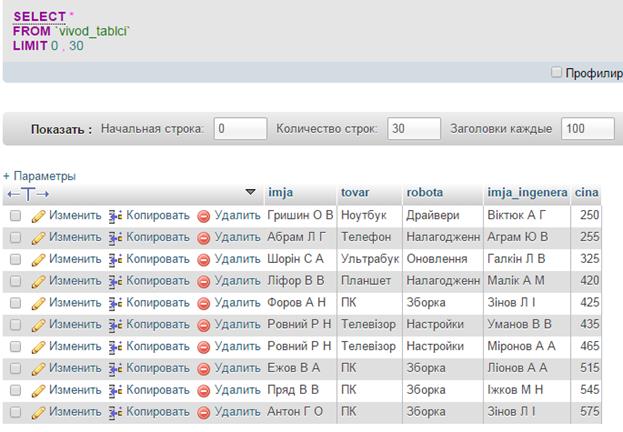Screen dimensions: 623x432
Task: Click the copy icon in Ліфор В В row
Action: (115, 281)
